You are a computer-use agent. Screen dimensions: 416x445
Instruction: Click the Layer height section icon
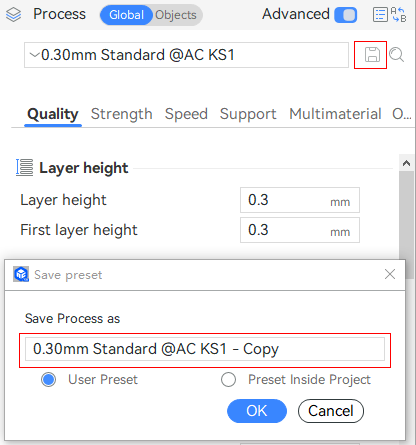coord(25,167)
